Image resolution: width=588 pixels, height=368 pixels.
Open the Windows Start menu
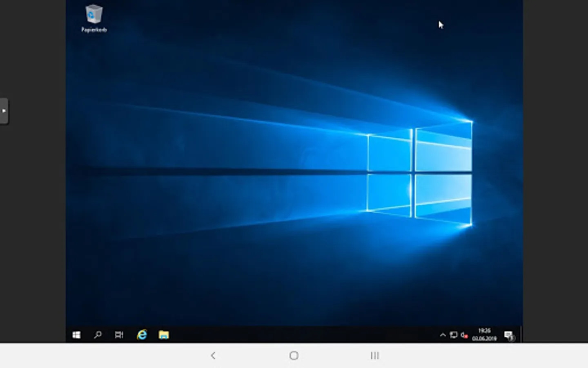point(76,335)
